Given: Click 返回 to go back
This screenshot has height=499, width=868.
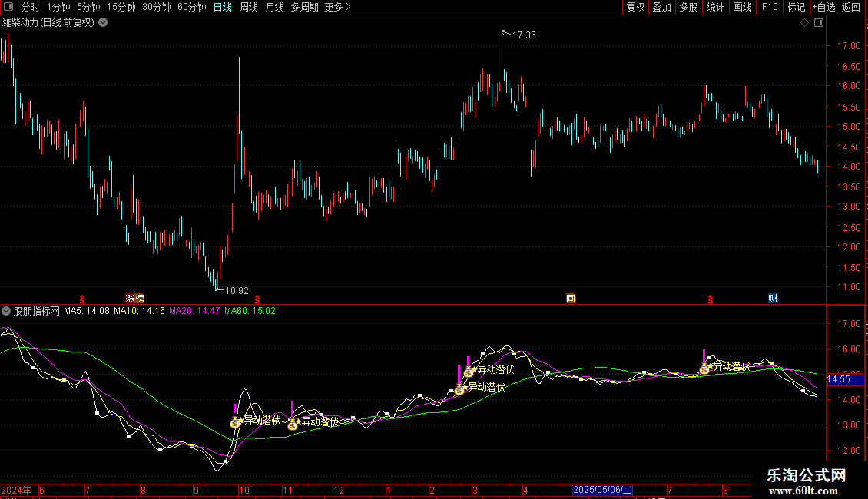Looking at the screenshot, I should pos(851,7).
